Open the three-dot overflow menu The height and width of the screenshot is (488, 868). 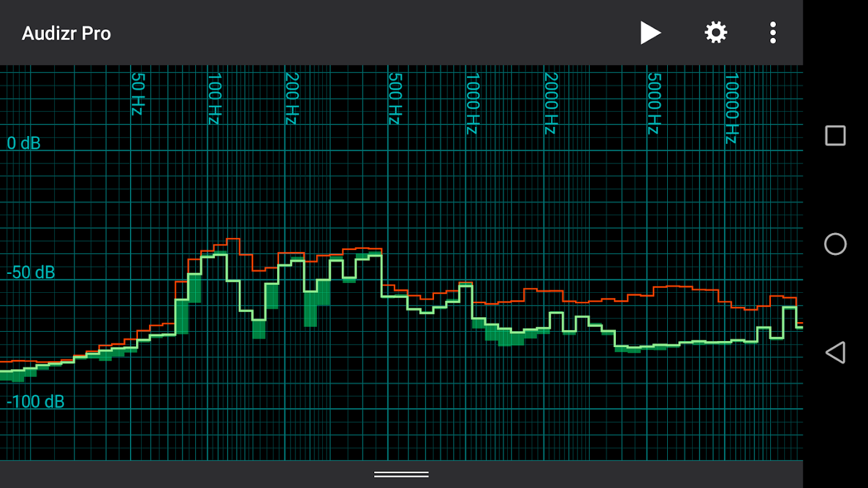(x=773, y=32)
